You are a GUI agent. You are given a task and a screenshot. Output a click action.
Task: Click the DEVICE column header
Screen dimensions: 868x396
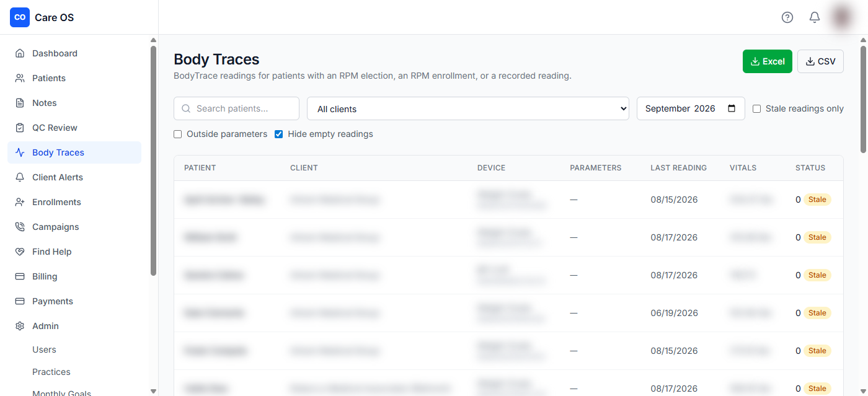point(491,168)
